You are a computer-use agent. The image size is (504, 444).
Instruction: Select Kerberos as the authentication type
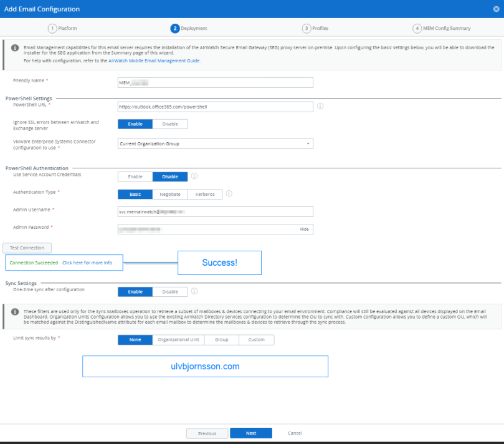coord(206,194)
